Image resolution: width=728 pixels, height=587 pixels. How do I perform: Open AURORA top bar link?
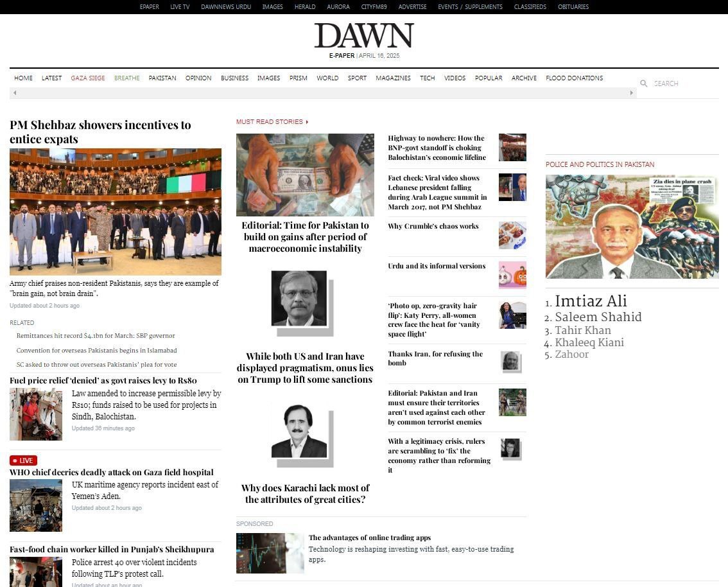pos(338,7)
